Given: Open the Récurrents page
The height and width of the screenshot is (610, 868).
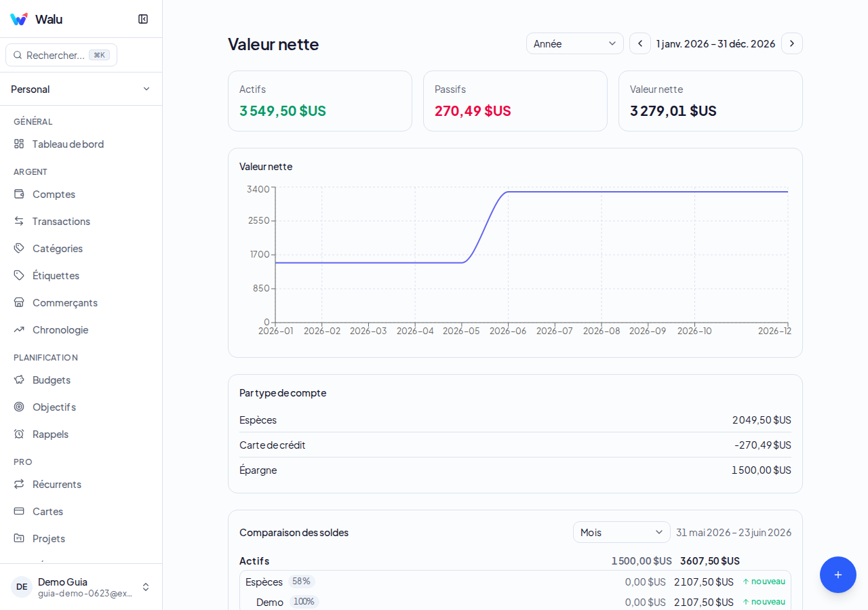Looking at the screenshot, I should tap(81, 484).
